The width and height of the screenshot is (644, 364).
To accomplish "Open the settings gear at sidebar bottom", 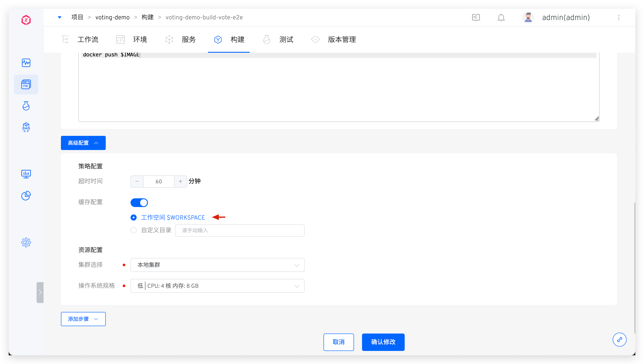I will pos(26,242).
